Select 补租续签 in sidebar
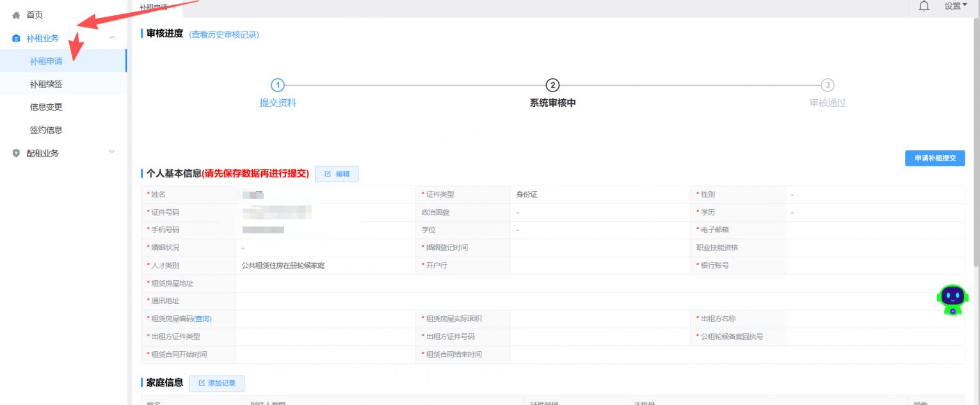The width and height of the screenshot is (980, 405). pos(46,84)
